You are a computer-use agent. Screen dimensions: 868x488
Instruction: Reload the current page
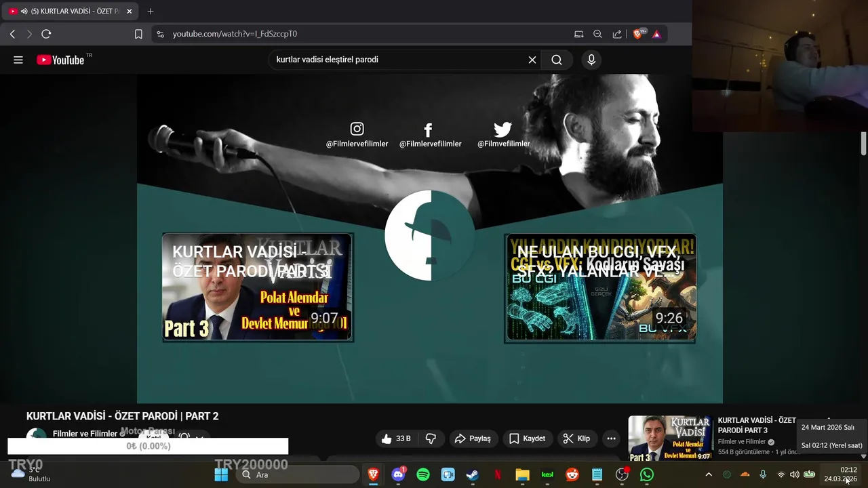tap(46, 34)
